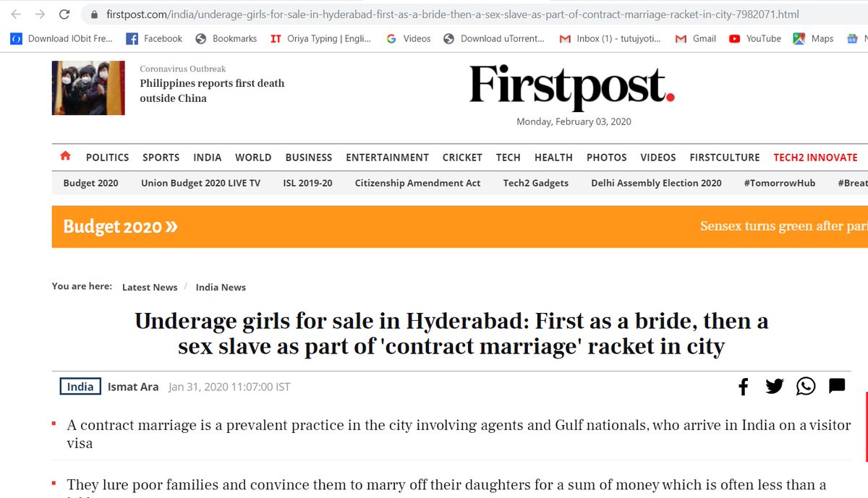
Task: Open the WORLD menu item
Action: (253, 158)
